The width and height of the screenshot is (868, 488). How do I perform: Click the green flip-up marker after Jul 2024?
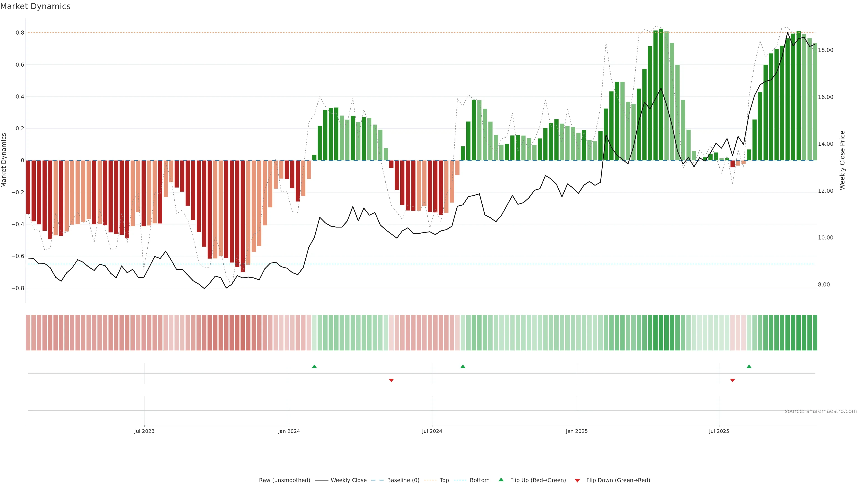click(x=463, y=366)
